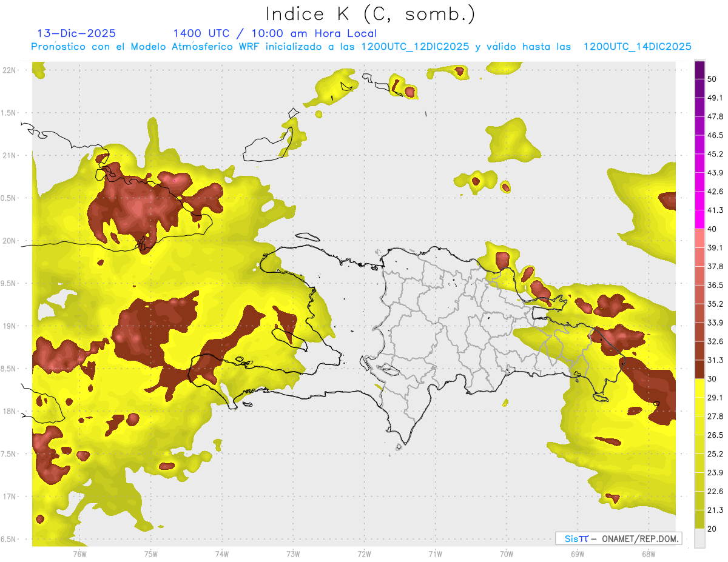Click the legend value 35.2

pyautogui.click(x=715, y=304)
